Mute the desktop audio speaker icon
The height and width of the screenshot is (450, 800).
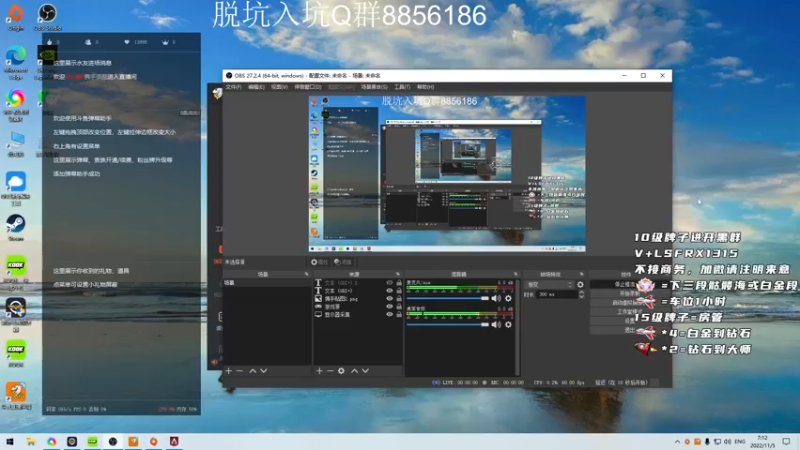coord(496,324)
